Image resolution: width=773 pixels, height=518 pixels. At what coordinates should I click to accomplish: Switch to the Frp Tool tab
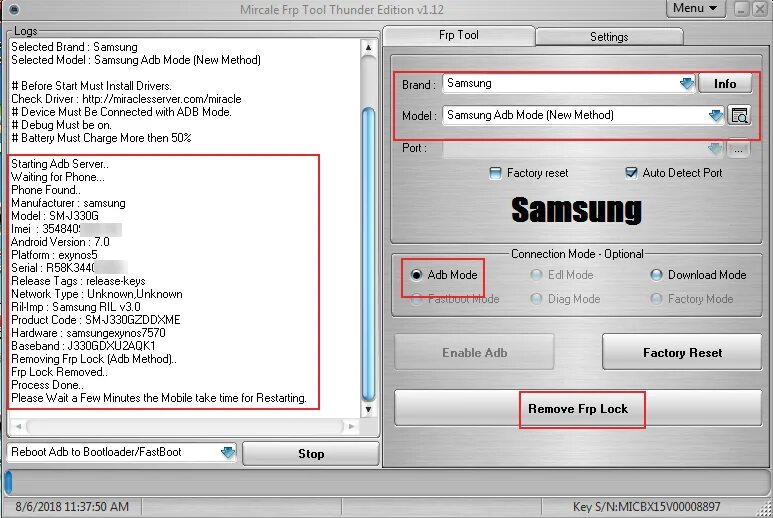(x=458, y=35)
